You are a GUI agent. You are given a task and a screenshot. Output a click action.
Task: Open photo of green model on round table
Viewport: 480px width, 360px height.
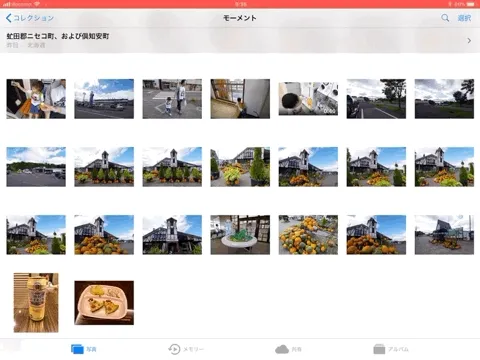tap(240, 235)
